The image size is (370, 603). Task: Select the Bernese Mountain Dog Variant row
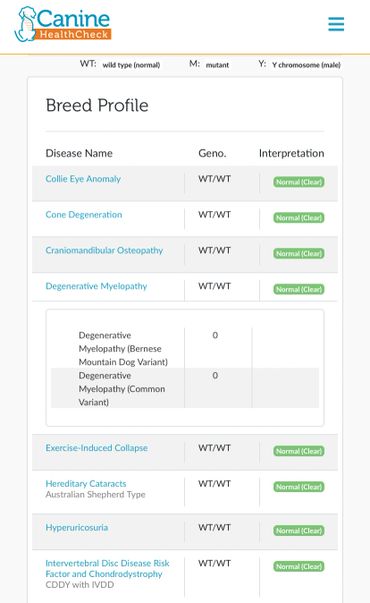(x=185, y=348)
